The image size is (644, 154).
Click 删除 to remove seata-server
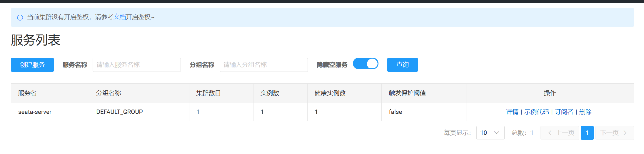coord(585,112)
